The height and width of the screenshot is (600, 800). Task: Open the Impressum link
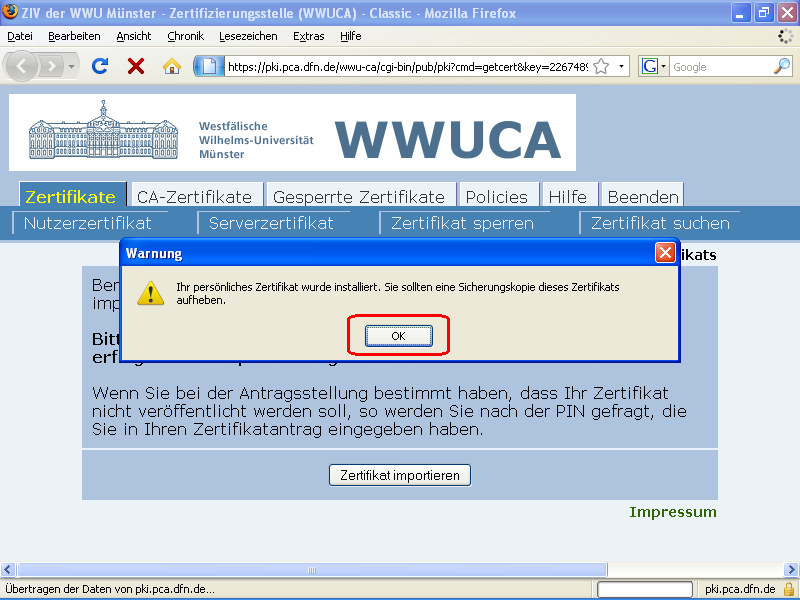(673, 511)
